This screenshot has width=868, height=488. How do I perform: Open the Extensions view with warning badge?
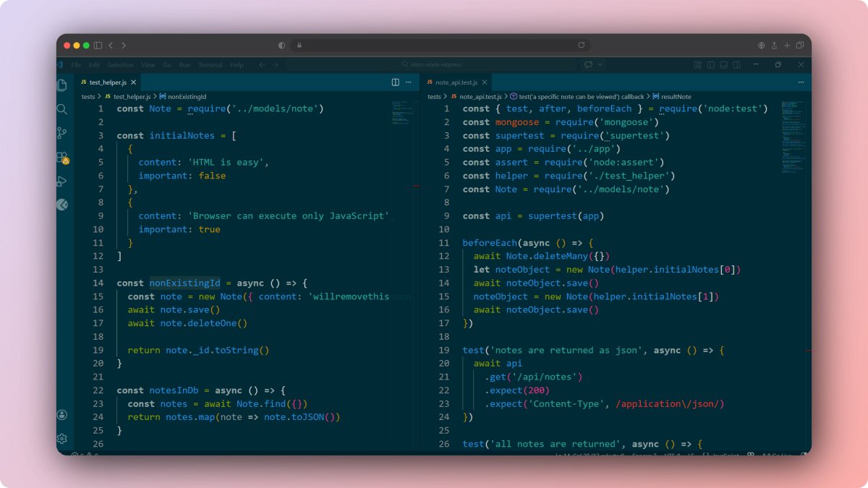point(62,157)
